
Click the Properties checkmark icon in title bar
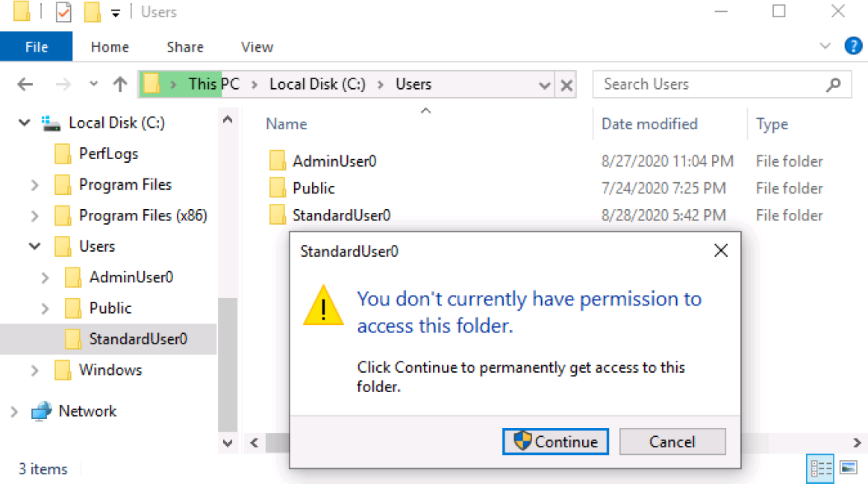point(63,12)
